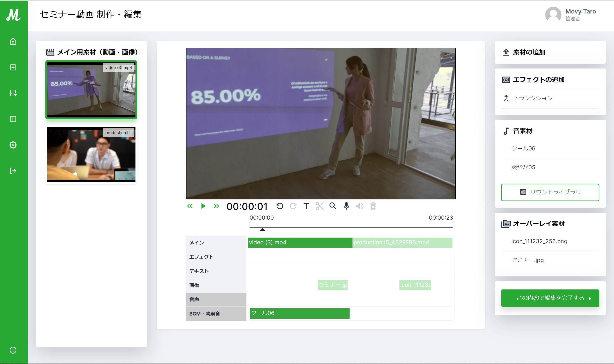This screenshot has height=364, width=614.
Task: Toggle the speaker volume icon
Action: point(359,206)
